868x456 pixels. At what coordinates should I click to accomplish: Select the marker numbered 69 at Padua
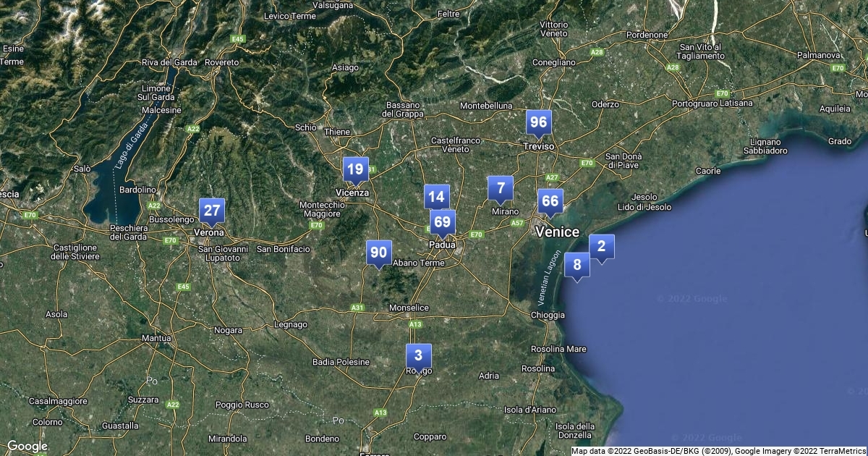[x=443, y=222]
